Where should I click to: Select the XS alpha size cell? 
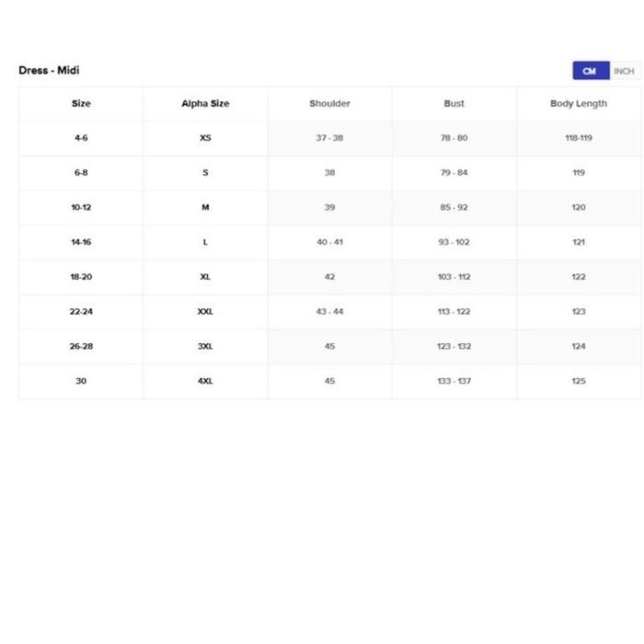click(x=205, y=138)
